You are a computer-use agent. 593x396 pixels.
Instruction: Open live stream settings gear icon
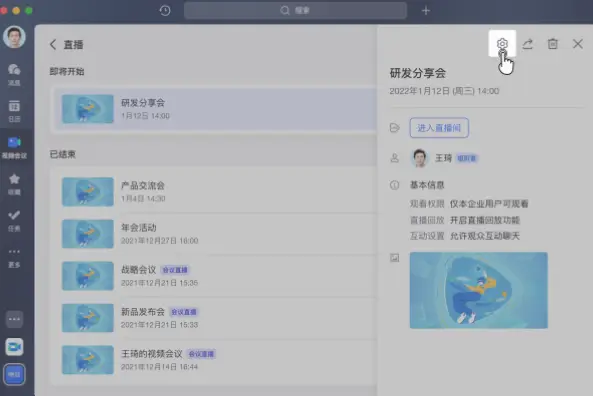502,44
